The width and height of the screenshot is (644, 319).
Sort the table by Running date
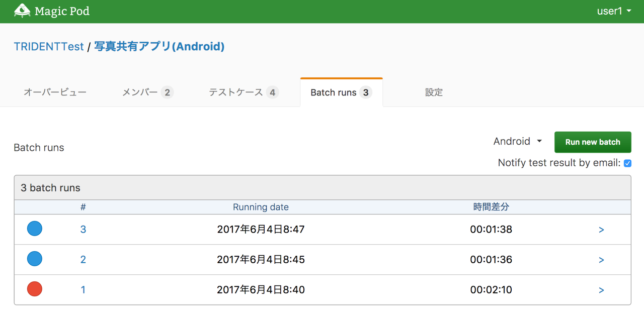[x=261, y=206]
